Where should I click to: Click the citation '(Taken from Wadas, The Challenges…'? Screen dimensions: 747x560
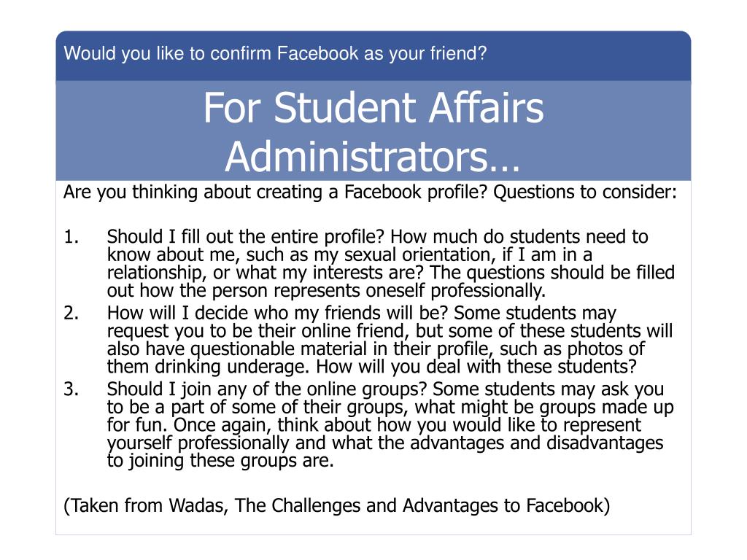337,506
